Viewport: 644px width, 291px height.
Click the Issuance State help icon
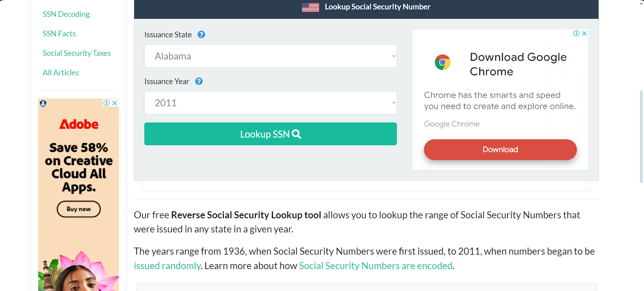201,35
